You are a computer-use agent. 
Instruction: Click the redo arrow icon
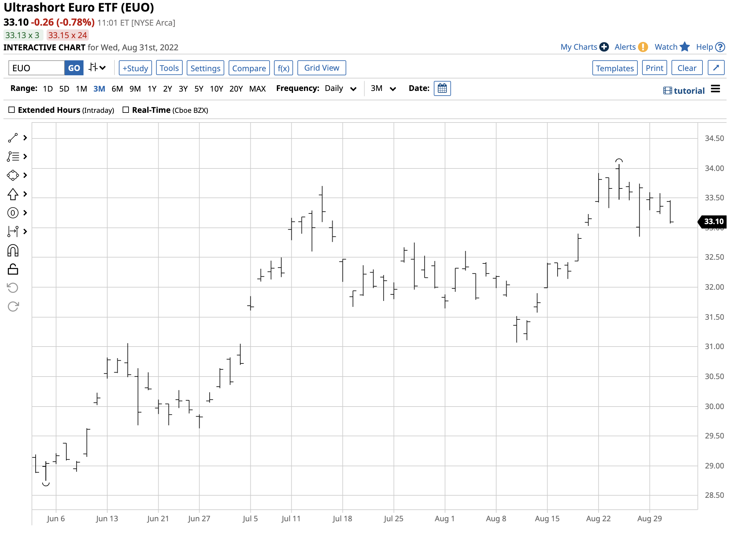(x=13, y=307)
